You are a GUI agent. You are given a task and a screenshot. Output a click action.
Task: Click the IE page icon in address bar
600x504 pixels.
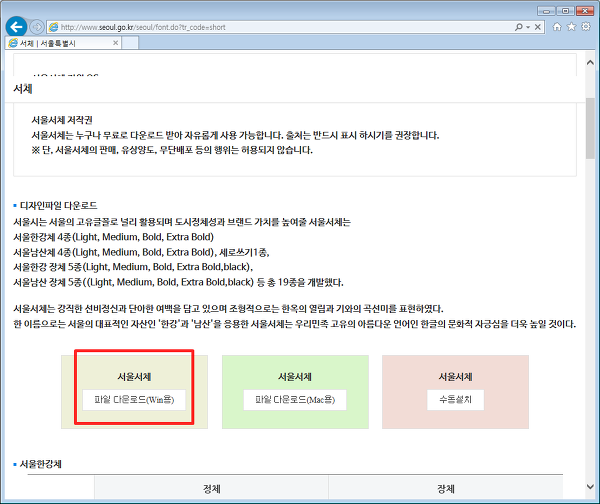click(54, 27)
